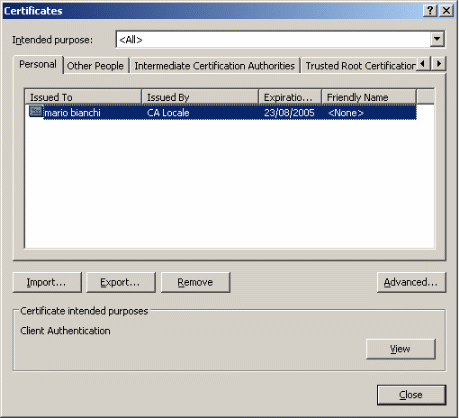459x418 pixels.
Task: Click the certificate icon beside mario bianchi
Action: click(36, 111)
